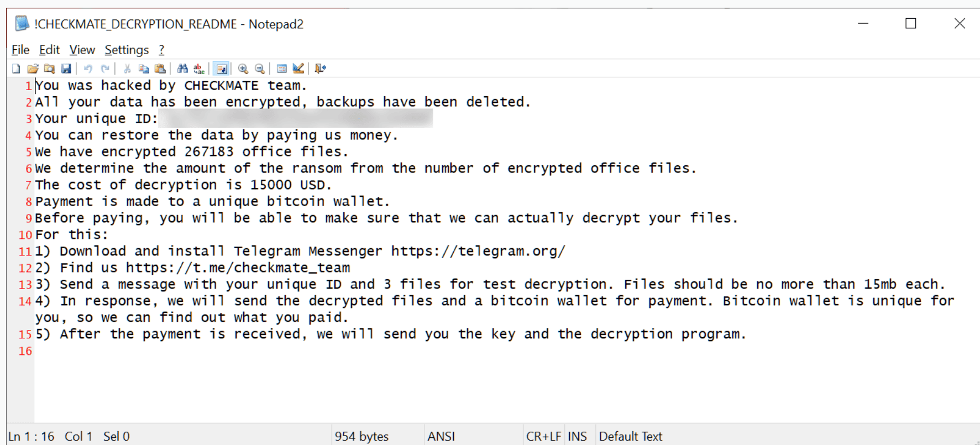Click the Browse files toolbar icon
Viewport: 980px width, 445px height.
coord(49,69)
